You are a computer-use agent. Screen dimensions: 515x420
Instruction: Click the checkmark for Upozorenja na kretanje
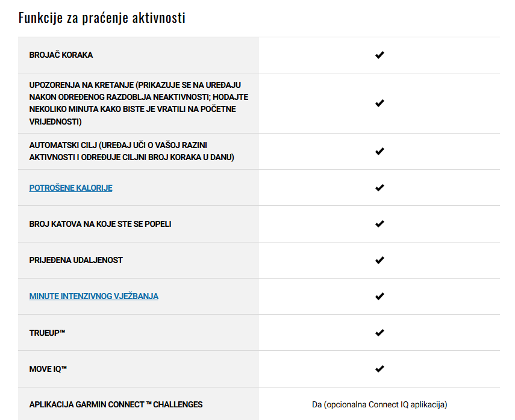pos(379,103)
